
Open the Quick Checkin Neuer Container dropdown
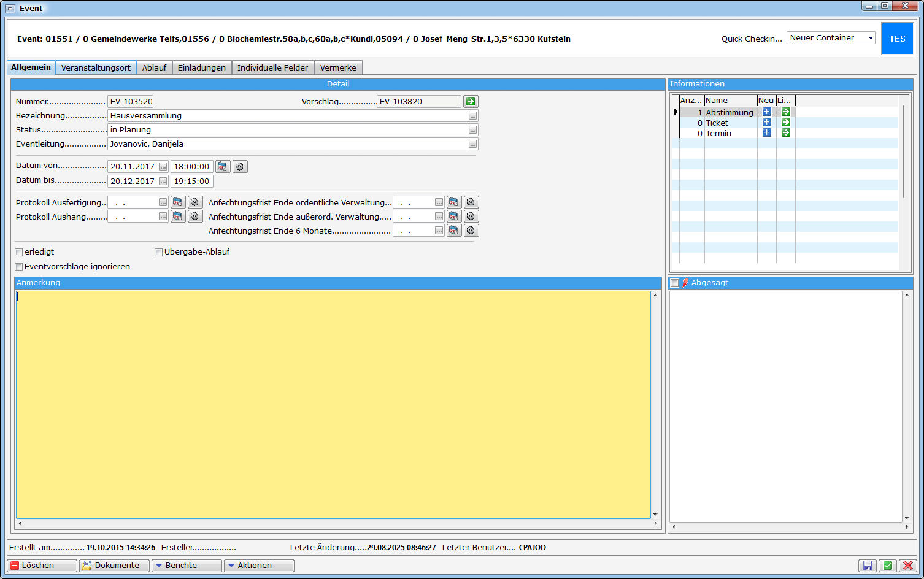tap(831, 38)
